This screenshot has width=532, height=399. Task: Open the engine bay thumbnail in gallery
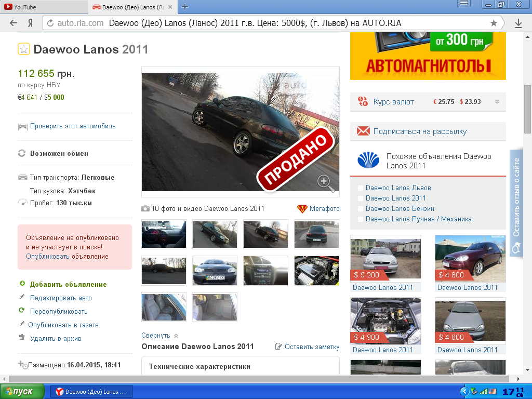316,270
